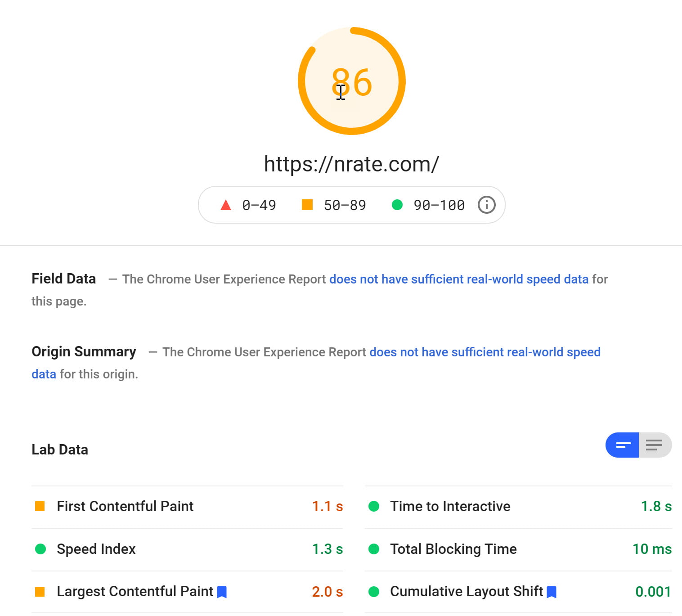682x616 pixels.
Task: Switch Lab Data to expanded list view
Action: click(655, 445)
